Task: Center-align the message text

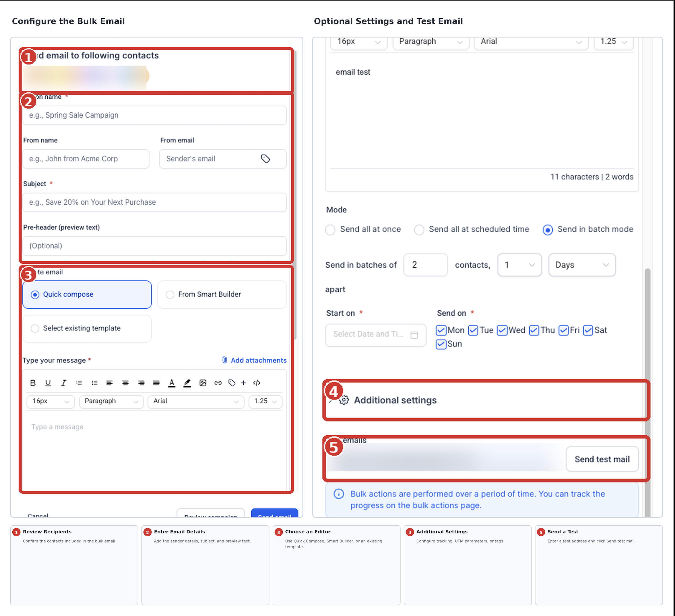Action: tap(125, 383)
